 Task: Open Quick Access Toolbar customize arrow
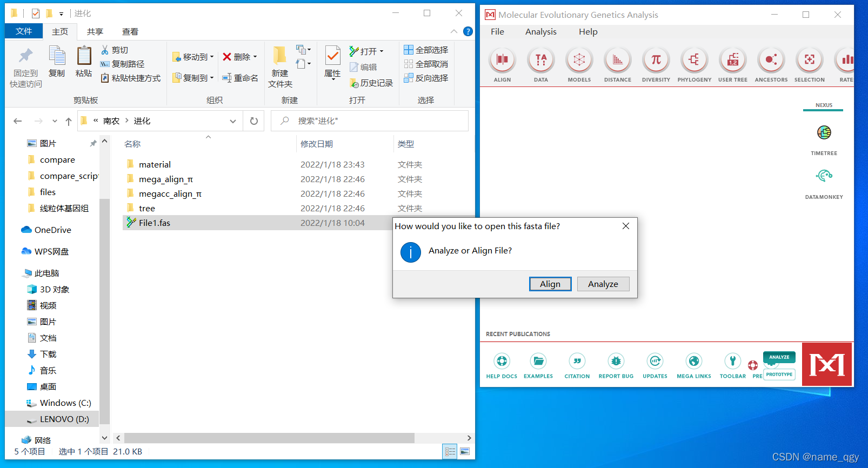point(61,14)
